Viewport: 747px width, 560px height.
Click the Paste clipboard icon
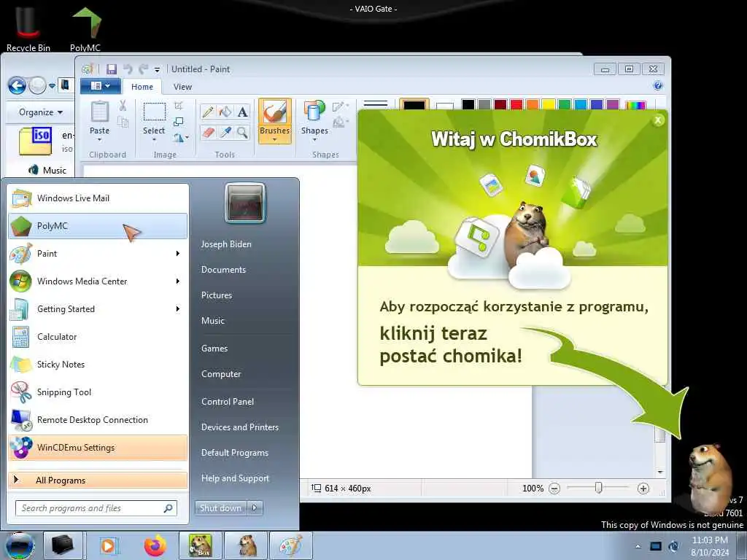click(x=99, y=112)
